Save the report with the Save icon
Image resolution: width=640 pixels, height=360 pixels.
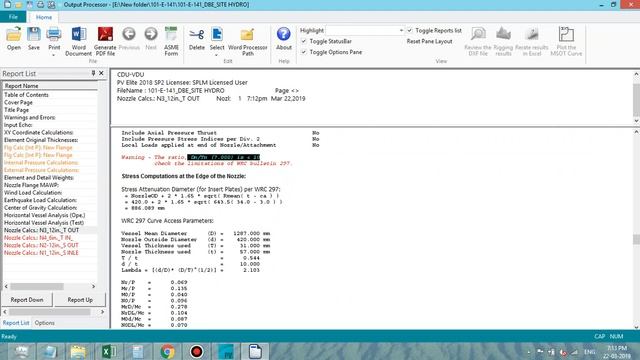coord(34,38)
